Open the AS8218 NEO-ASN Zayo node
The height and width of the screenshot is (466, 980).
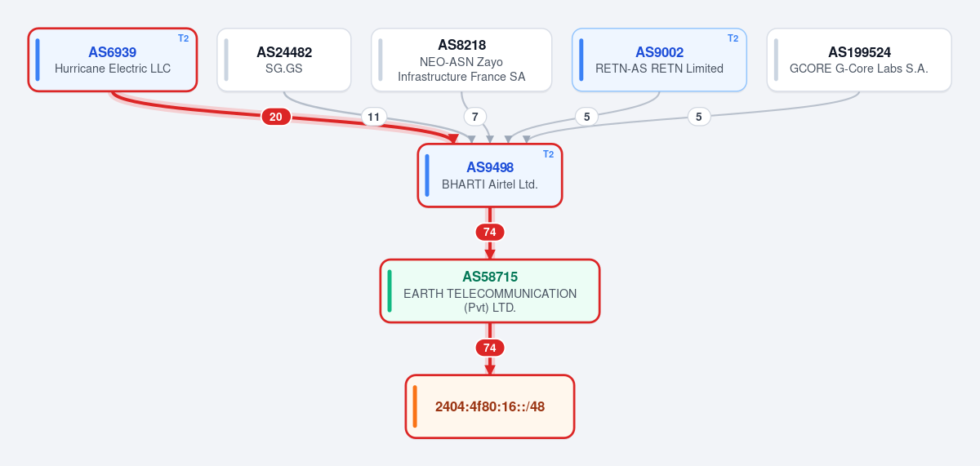pyautogui.click(x=461, y=60)
